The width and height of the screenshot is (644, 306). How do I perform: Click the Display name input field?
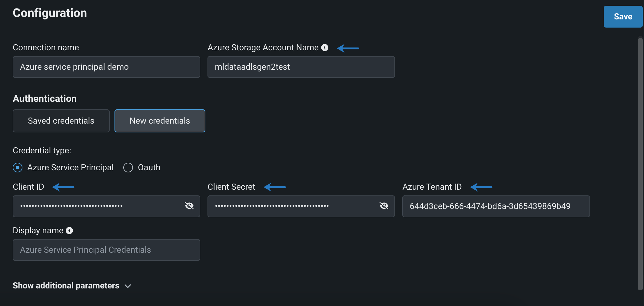tap(106, 250)
